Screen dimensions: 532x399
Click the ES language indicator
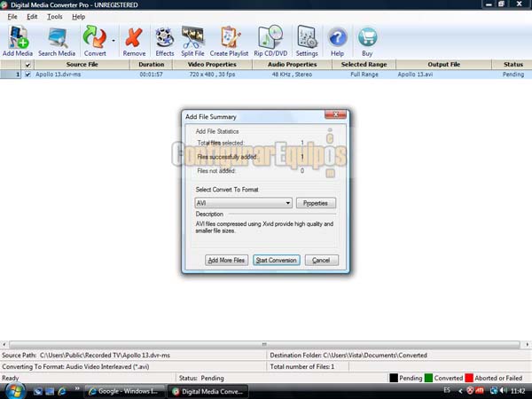(x=447, y=390)
